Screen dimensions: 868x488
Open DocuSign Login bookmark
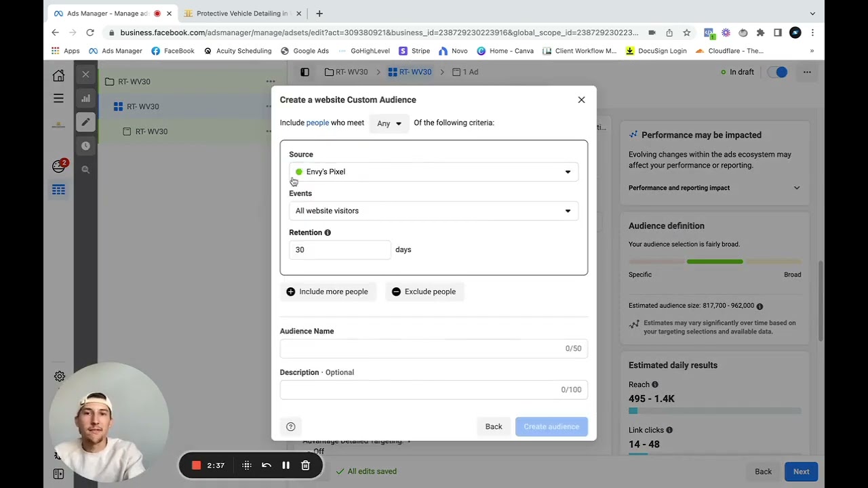coord(656,51)
